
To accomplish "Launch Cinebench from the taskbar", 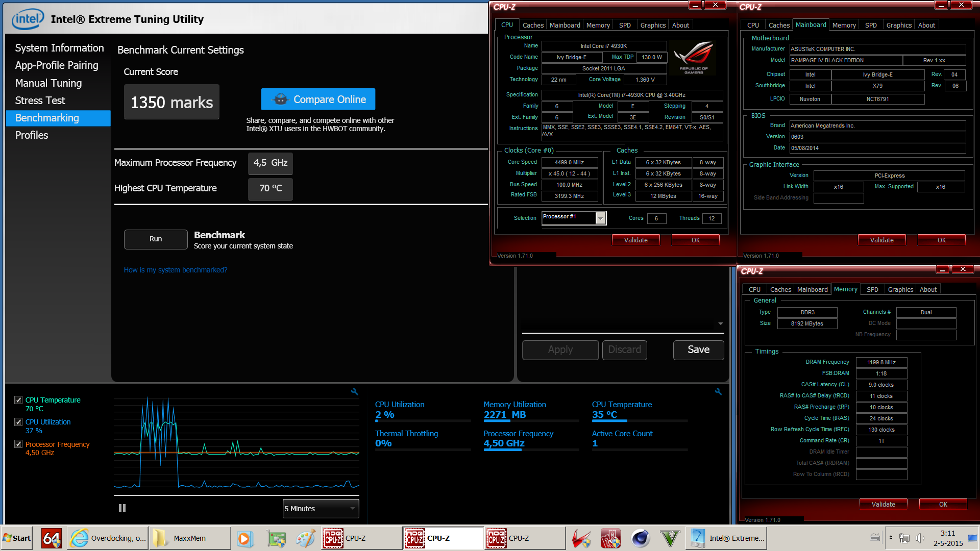I will (641, 538).
